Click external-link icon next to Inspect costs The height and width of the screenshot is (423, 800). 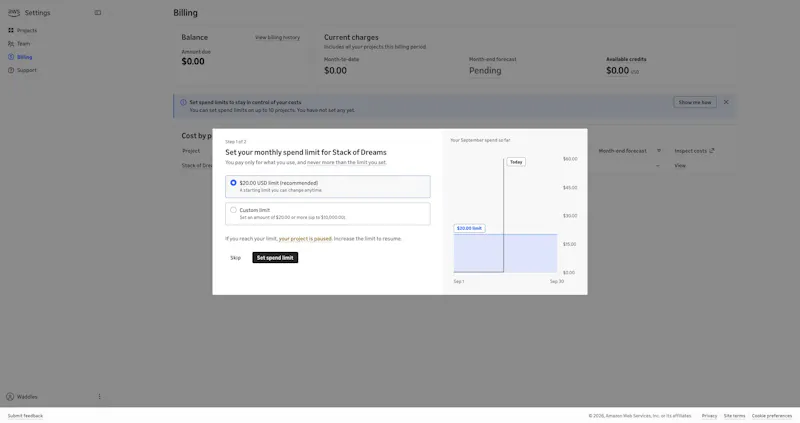point(712,151)
